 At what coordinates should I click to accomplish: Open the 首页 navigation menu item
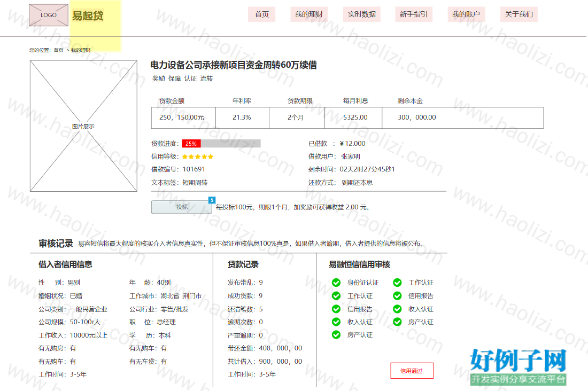point(262,14)
